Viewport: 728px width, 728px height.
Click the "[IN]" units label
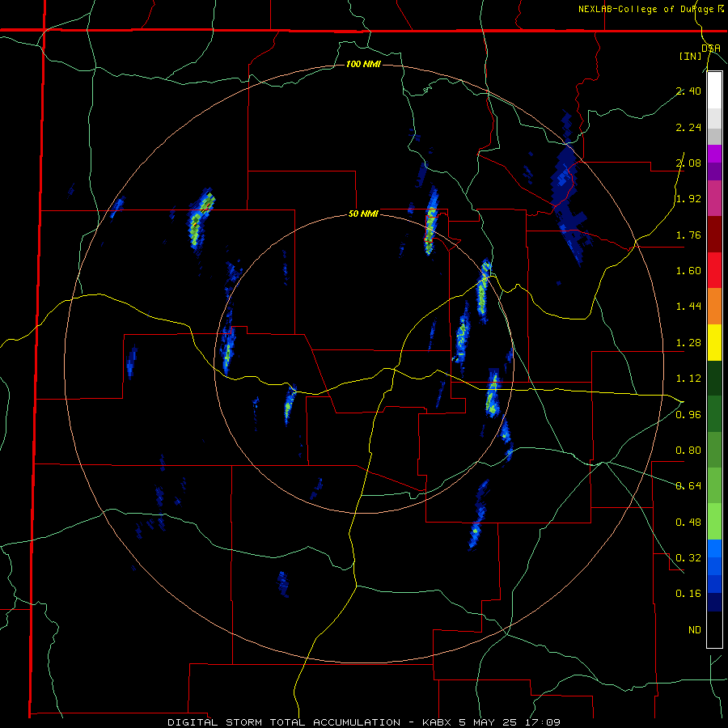point(691,57)
